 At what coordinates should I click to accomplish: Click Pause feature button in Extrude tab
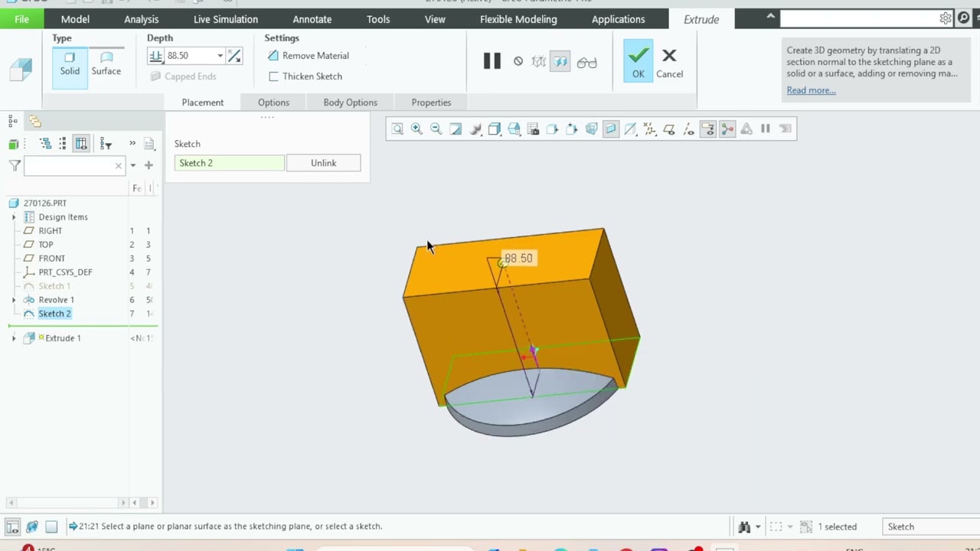(x=492, y=61)
